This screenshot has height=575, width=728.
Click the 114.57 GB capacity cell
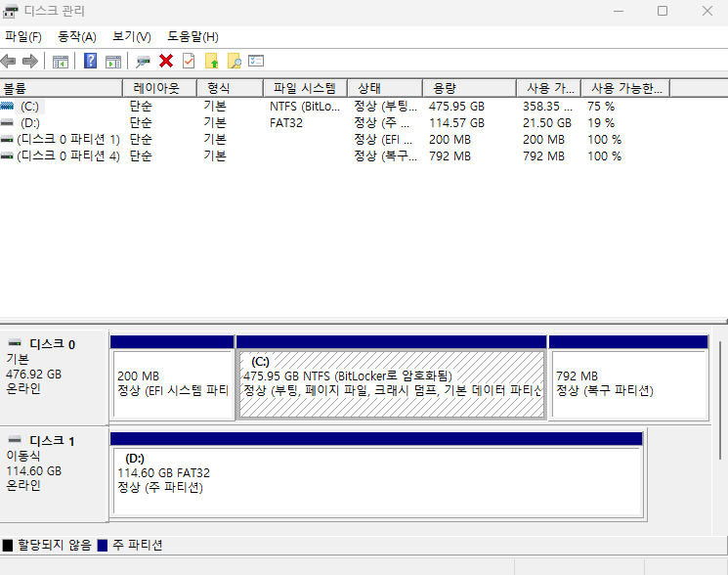456,123
